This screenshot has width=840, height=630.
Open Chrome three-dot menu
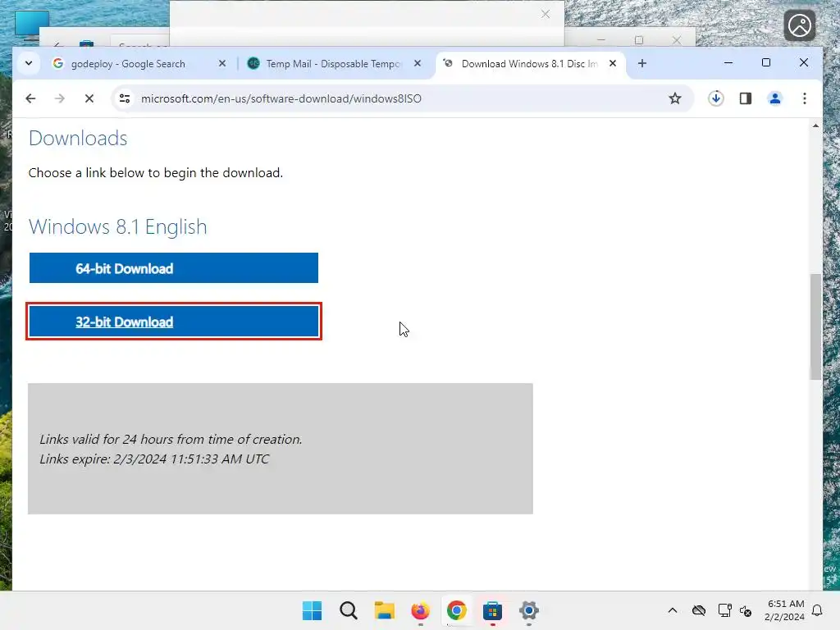click(804, 98)
